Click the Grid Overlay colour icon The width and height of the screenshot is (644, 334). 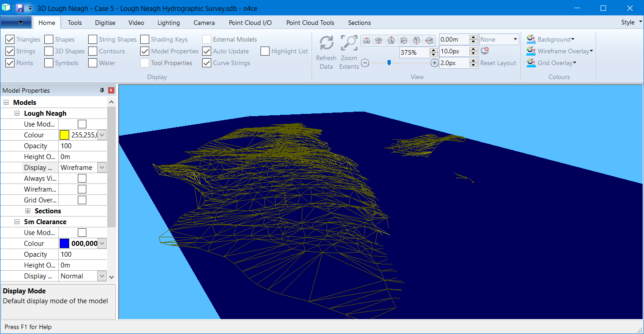pyautogui.click(x=530, y=63)
